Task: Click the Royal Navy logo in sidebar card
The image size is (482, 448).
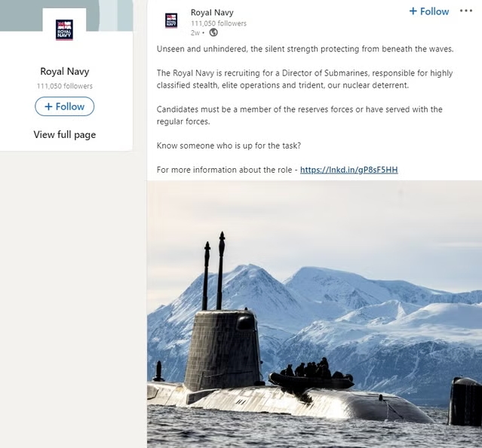Action: (64, 30)
